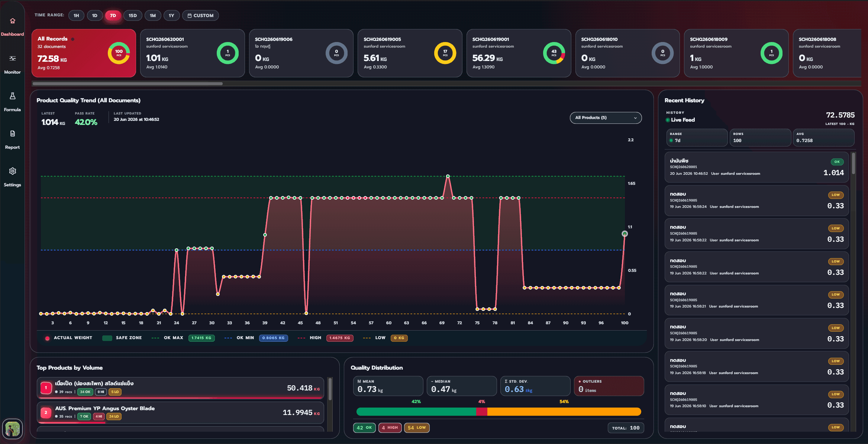The width and height of the screenshot is (868, 444).
Task: Select the 1M time range
Action: pos(153,16)
